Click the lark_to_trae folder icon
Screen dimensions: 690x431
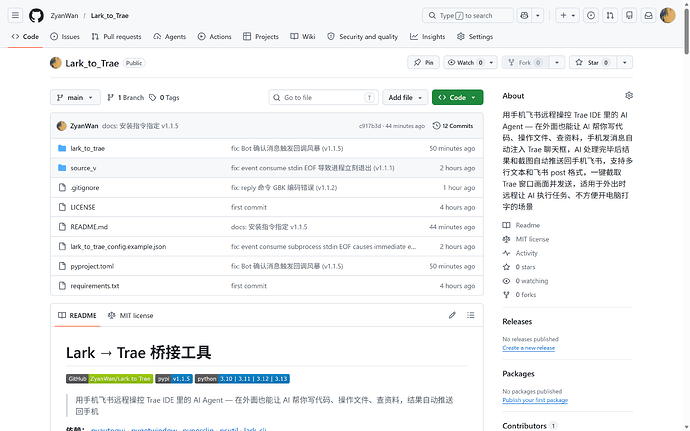(x=62, y=148)
